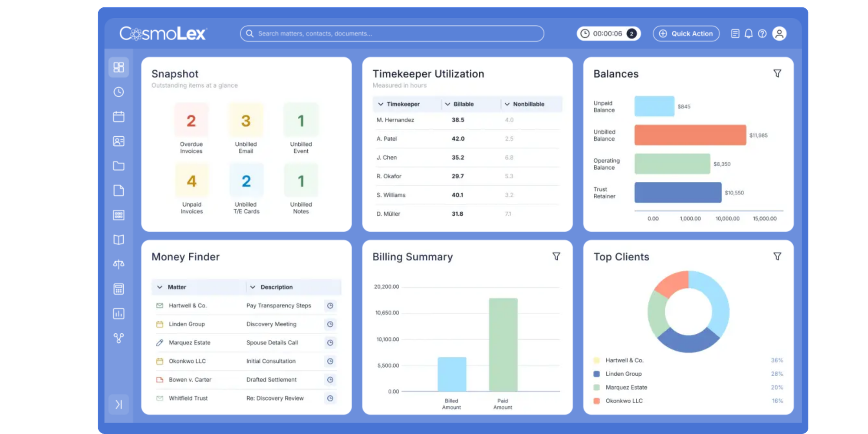Start timer for Bowen v. Carter row
This screenshot has width=868, height=434.
330,380
